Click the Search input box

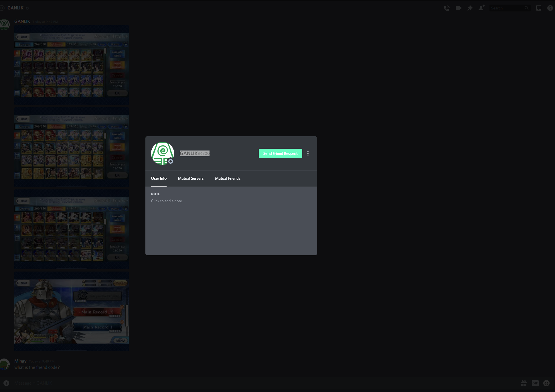tap(507, 8)
